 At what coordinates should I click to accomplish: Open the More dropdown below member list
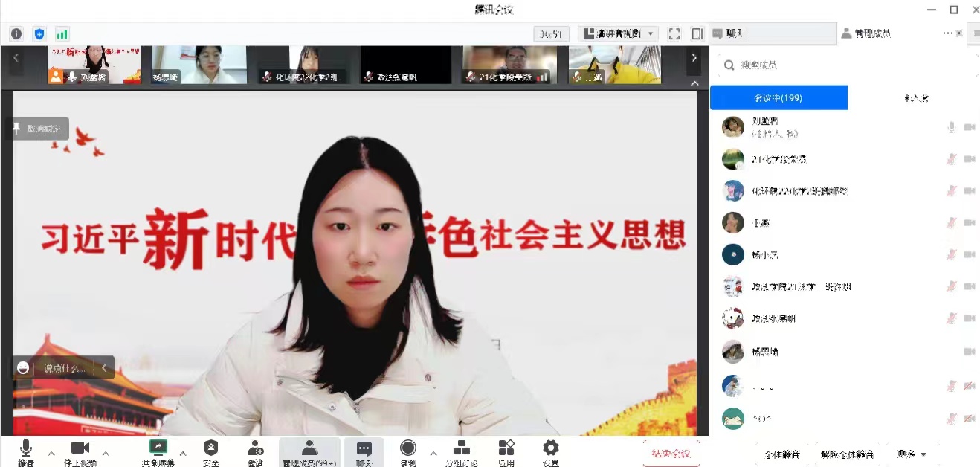[x=912, y=454]
